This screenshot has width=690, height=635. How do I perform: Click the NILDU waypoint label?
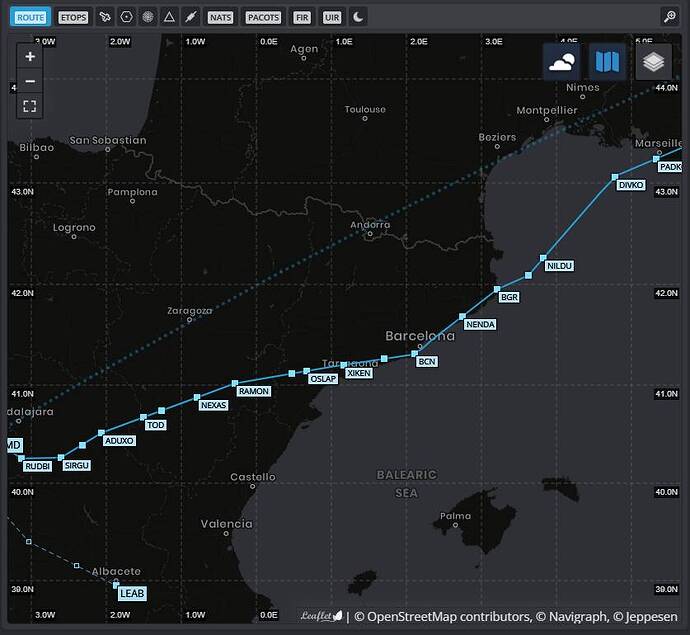click(x=560, y=266)
